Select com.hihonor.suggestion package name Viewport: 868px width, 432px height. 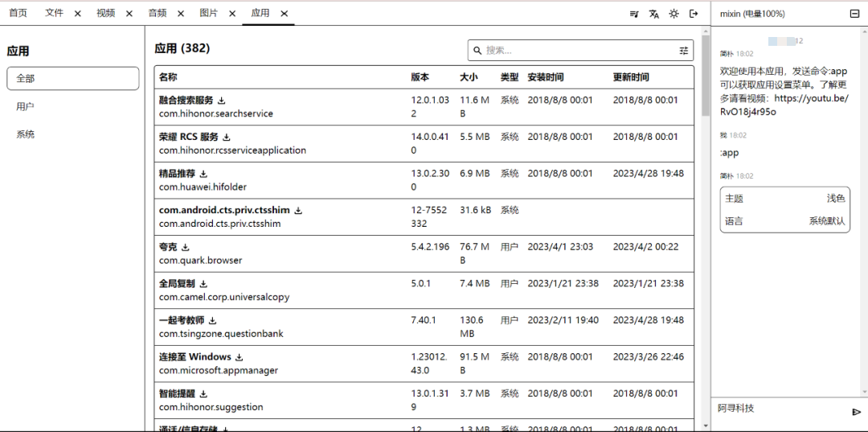coord(211,407)
